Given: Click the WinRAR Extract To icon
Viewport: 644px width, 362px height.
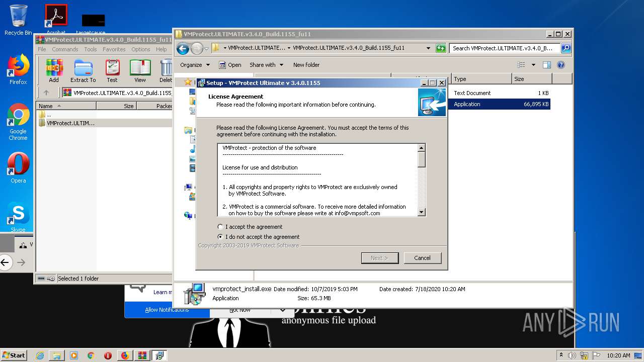Looking at the screenshot, I should (83, 71).
